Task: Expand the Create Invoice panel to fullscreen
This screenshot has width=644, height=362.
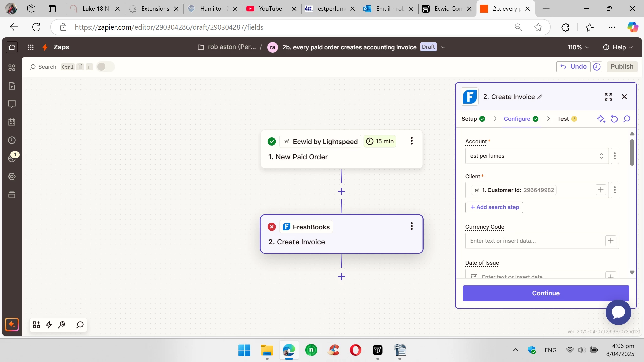Action: (608, 97)
